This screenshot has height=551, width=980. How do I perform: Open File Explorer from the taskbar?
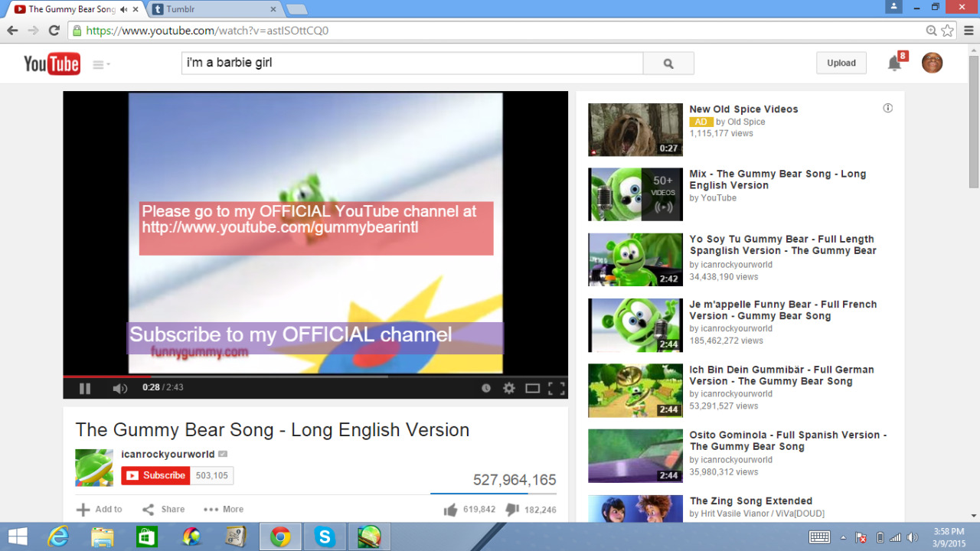(103, 537)
